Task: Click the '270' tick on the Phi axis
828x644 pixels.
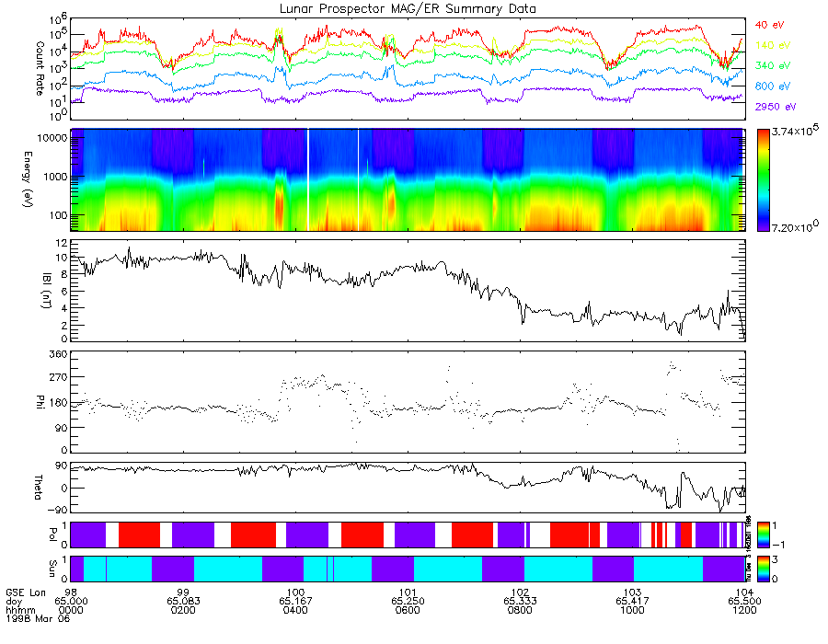Action: (59, 377)
